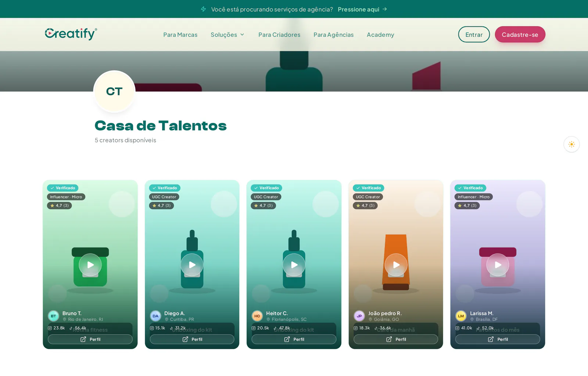Click TikTok 52.0k count on Larissa M.'s card
The image size is (588, 376).
pos(485,328)
